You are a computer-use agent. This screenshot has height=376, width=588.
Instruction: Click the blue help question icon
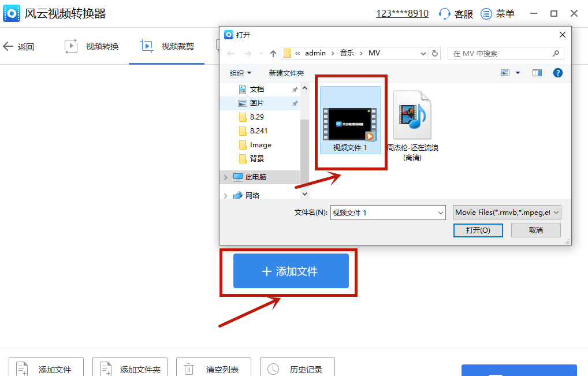[557, 73]
